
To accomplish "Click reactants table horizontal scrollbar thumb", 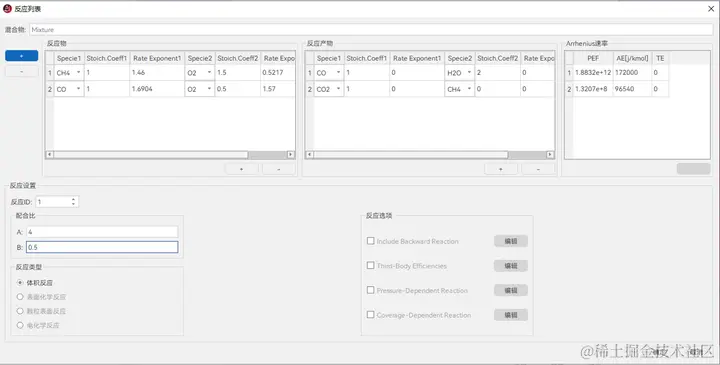I will [x=151, y=155].
